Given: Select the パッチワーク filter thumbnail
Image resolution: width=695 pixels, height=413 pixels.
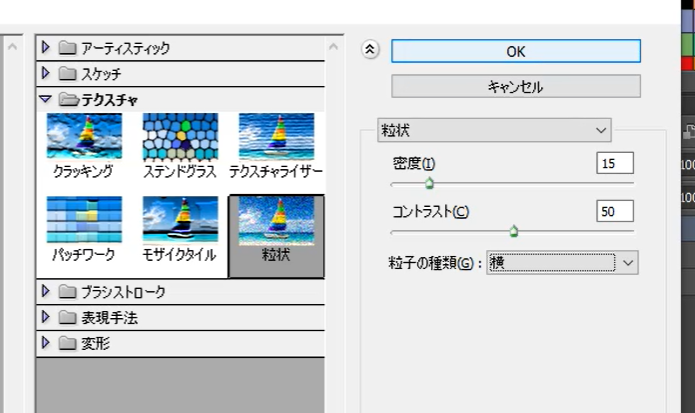Looking at the screenshot, I should (84, 220).
